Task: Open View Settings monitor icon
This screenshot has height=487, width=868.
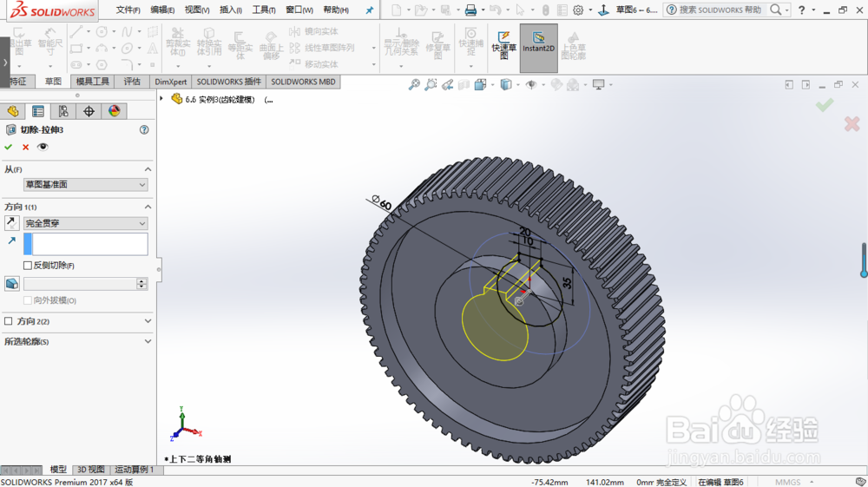Action: point(598,85)
